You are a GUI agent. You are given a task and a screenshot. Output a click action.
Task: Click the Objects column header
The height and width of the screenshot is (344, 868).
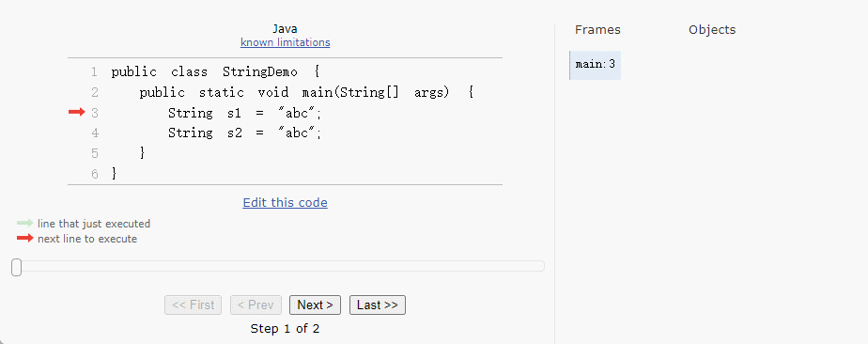(x=712, y=30)
